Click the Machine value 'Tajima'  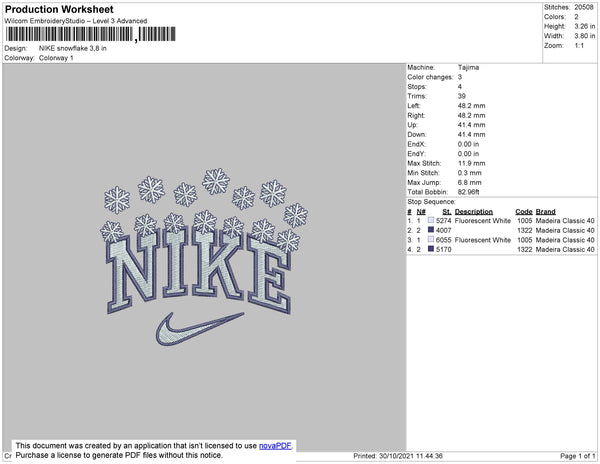point(468,67)
